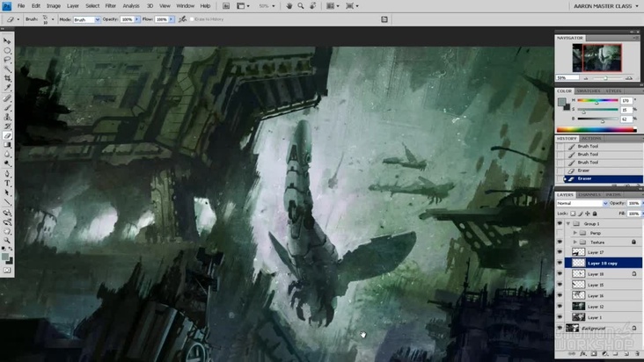644x362 pixels.
Task: Select the Move tool
Action: coord(7,41)
